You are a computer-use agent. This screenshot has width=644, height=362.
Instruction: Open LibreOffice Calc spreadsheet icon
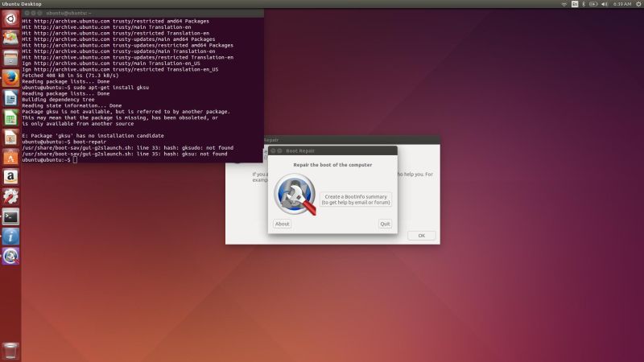[10, 117]
